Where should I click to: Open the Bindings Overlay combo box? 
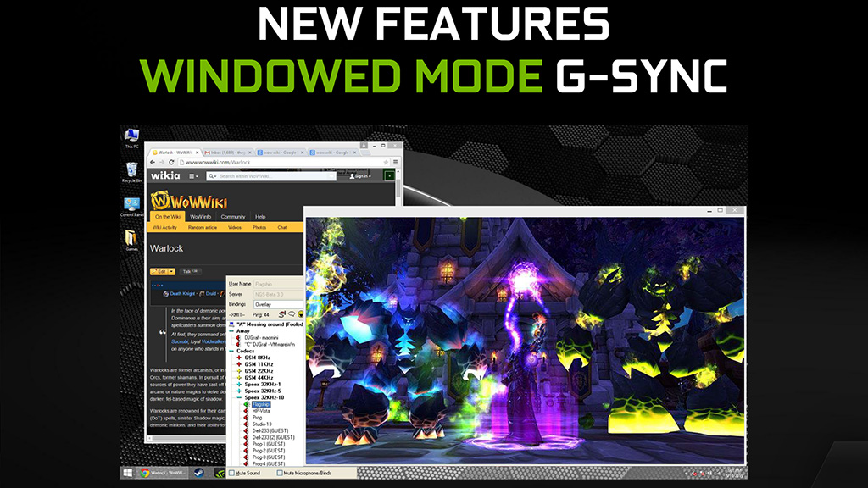tap(278, 304)
